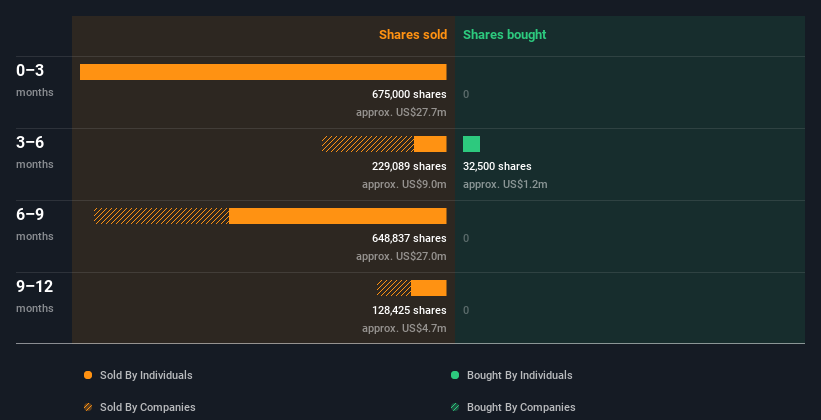Click the 6–9 months striped companies bar segment
This screenshot has width=821, height=420.
click(161, 216)
